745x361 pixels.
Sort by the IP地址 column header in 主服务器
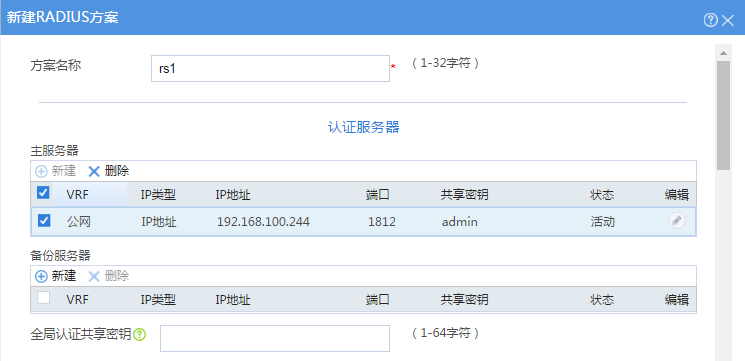click(233, 195)
